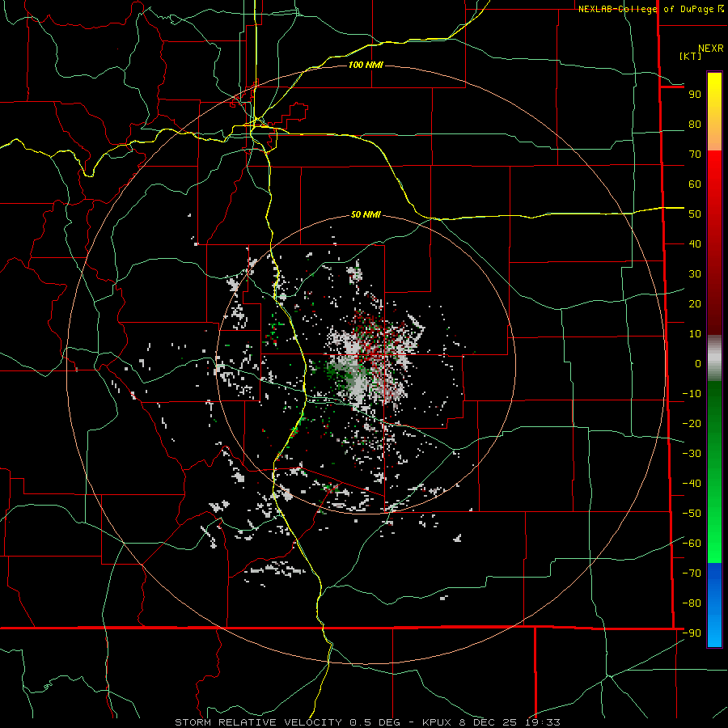
Task: Click the -50 label on the velocity scale
Action: coord(692,514)
